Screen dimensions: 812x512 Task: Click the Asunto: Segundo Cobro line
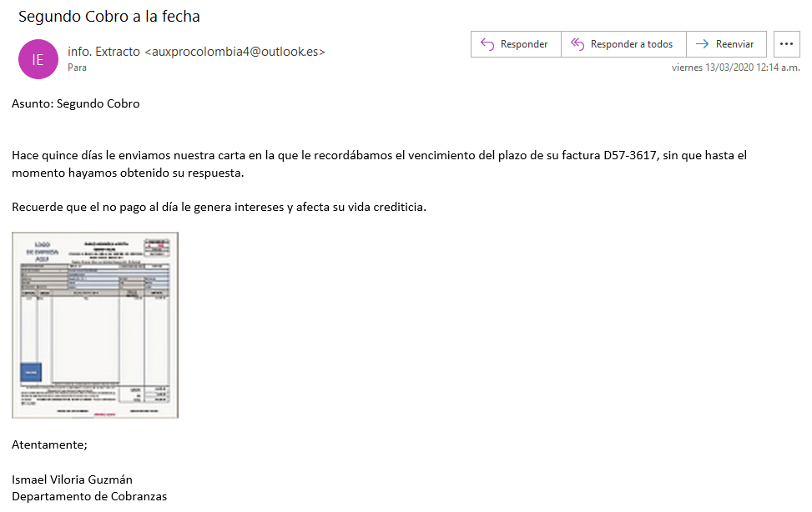coord(76,104)
